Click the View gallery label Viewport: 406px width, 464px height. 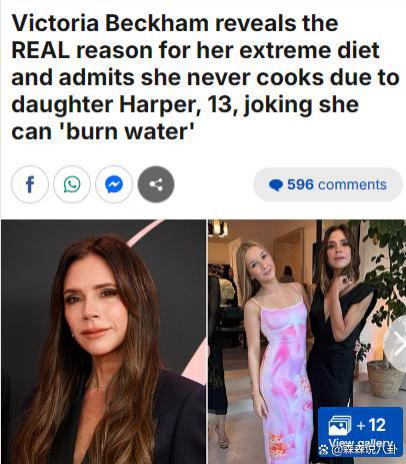click(x=359, y=443)
